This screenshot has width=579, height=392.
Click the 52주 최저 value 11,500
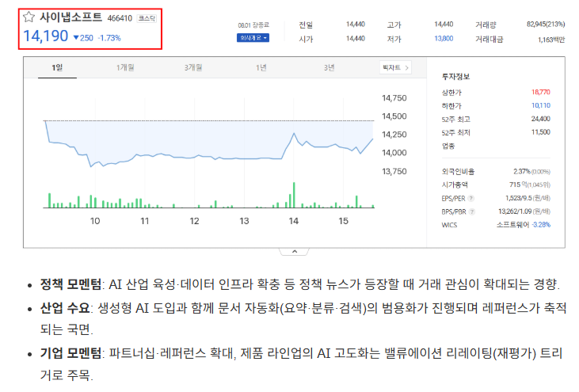pos(541,131)
